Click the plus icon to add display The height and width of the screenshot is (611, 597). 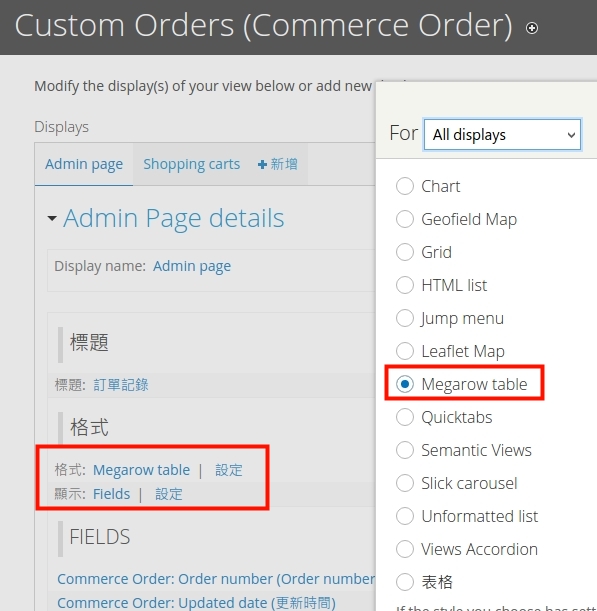[x=263, y=164]
